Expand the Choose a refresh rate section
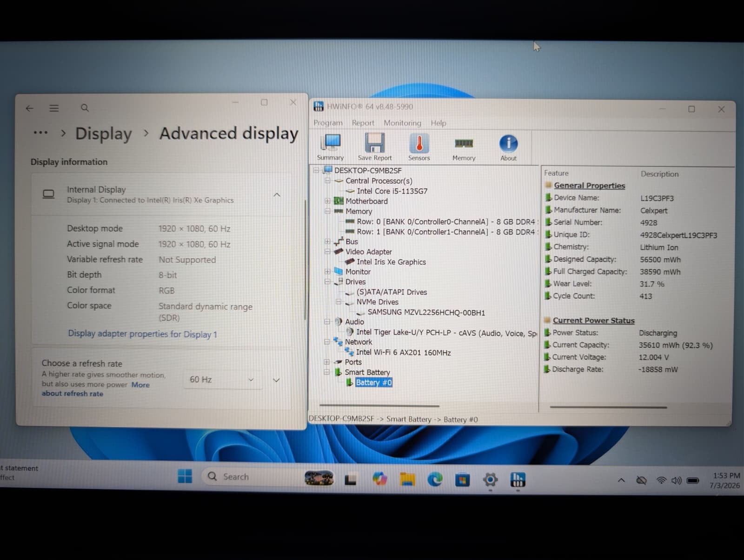The height and width of the screenshot is (560, 744). 276,380
